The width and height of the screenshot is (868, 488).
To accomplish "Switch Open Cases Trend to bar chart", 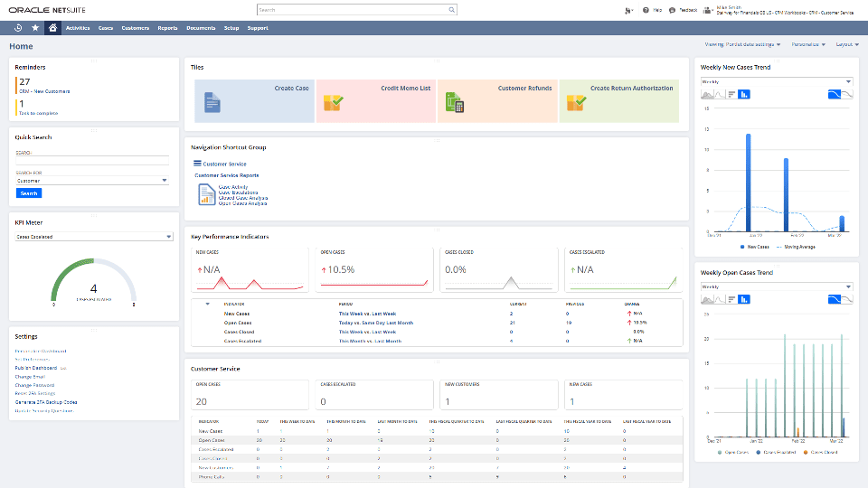I will (x=731, y=299).
